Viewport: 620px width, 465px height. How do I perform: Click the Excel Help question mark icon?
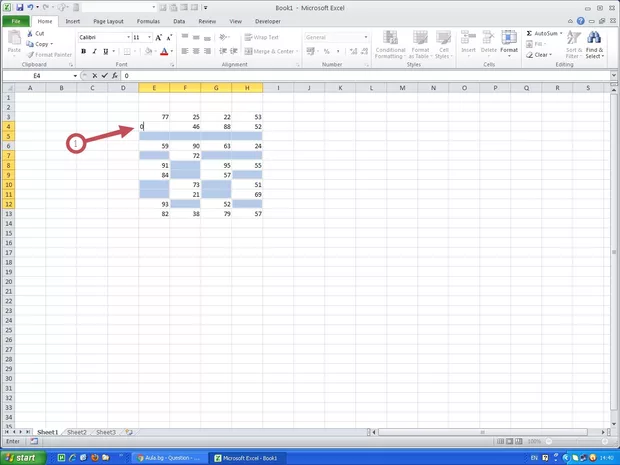580,21
